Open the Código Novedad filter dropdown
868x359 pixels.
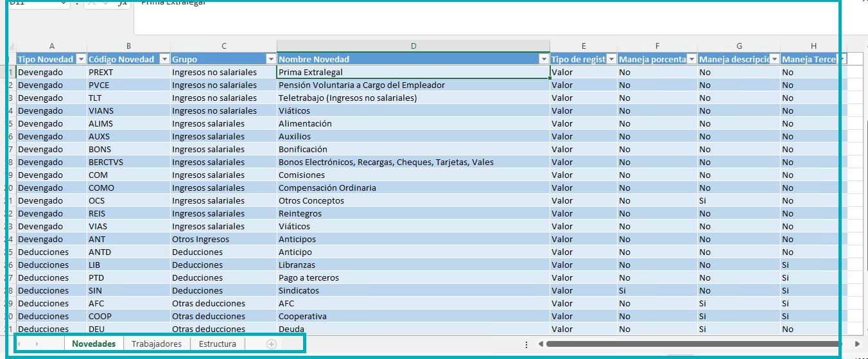pyautogui.click(x=164, y=59)
